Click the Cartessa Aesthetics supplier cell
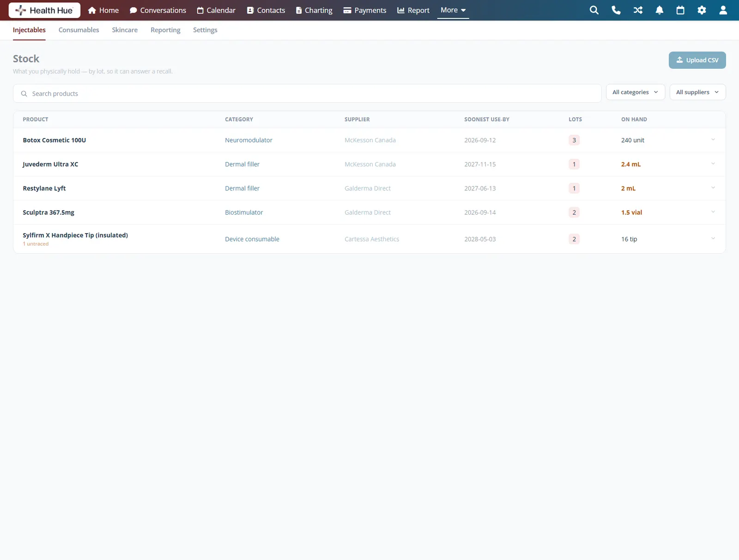The height and width of the screenshot is (560, 739). pyautogui.click(x=372, y=239)
